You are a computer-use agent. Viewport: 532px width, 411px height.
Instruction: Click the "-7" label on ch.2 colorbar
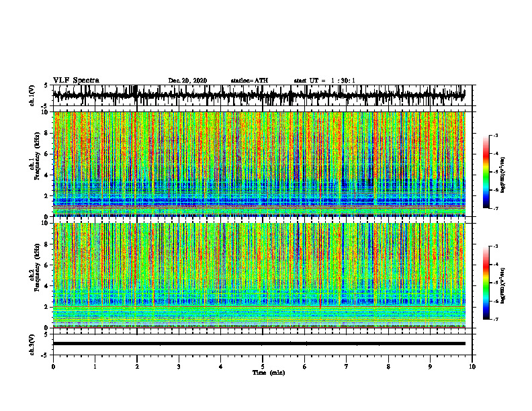click(x=495, y=319)
